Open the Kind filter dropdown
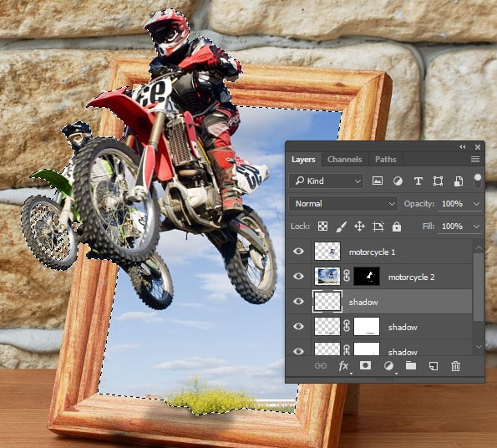497x448 pixels. click(x=326, y=181)
